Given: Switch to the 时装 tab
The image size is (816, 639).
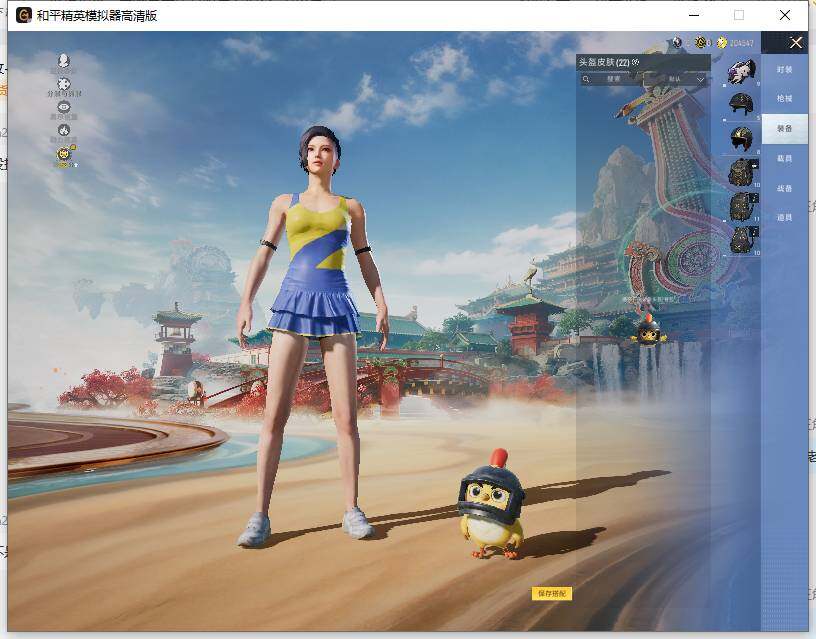Looking at the screenshot, I should tap(785, 70).
